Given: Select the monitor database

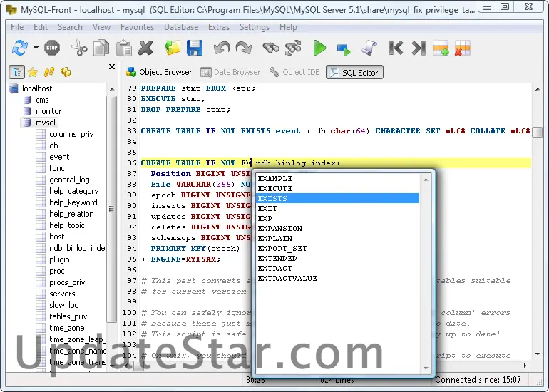Looking at the screenshot, I should (x=48, y=111).
